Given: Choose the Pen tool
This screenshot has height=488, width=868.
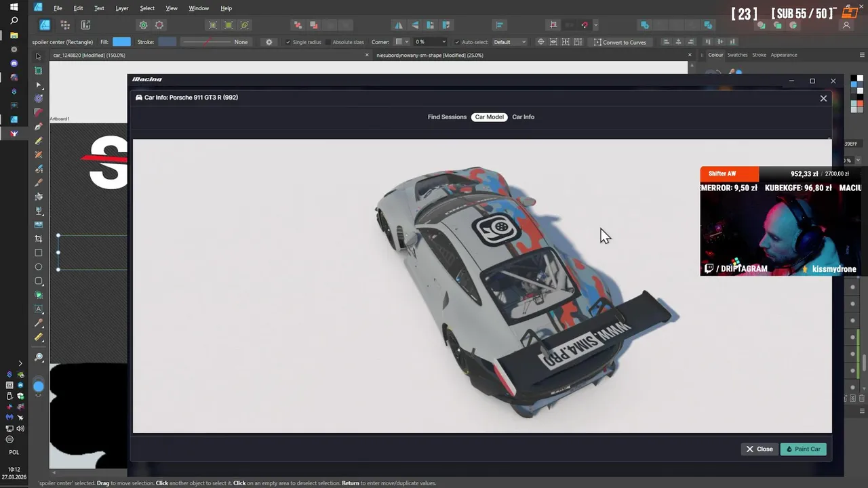Looking at the screenshot, I should point(39,127).
